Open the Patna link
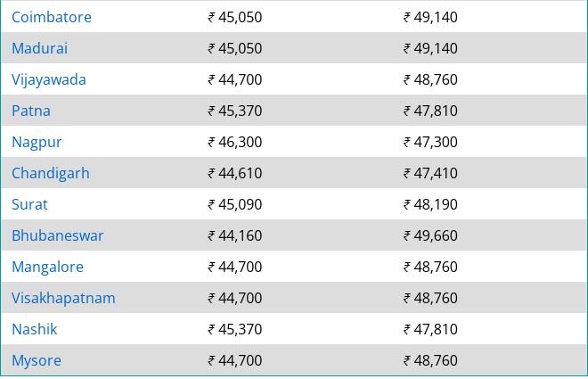Image resolution: width=588 pixels, height=379 pixels. coord(31,111)
